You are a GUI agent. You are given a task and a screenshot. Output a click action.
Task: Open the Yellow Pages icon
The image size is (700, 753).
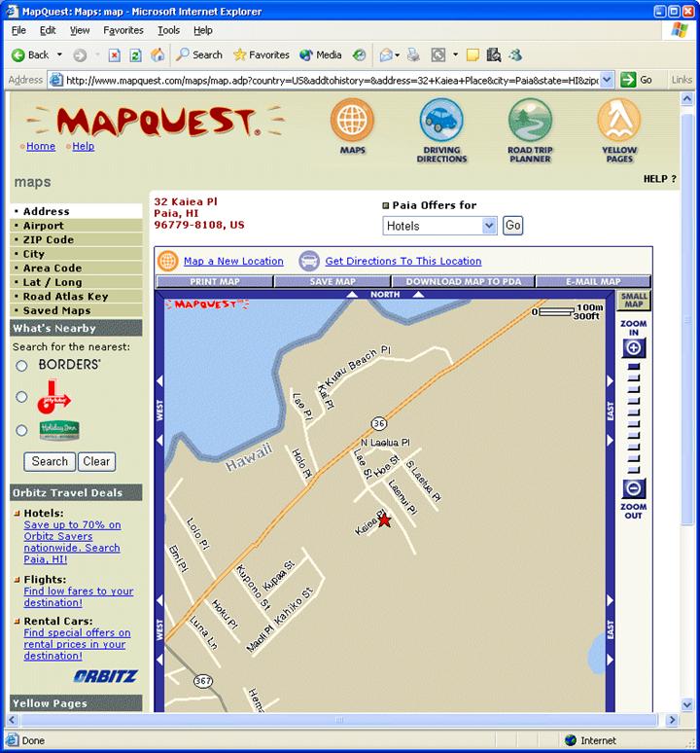(x=619, y=120)
